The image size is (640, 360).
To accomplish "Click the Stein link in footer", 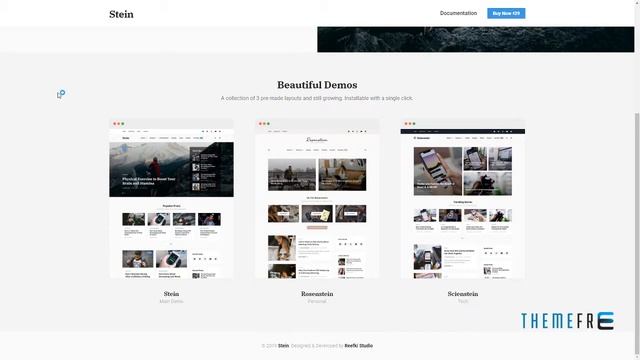I will 283,346.
